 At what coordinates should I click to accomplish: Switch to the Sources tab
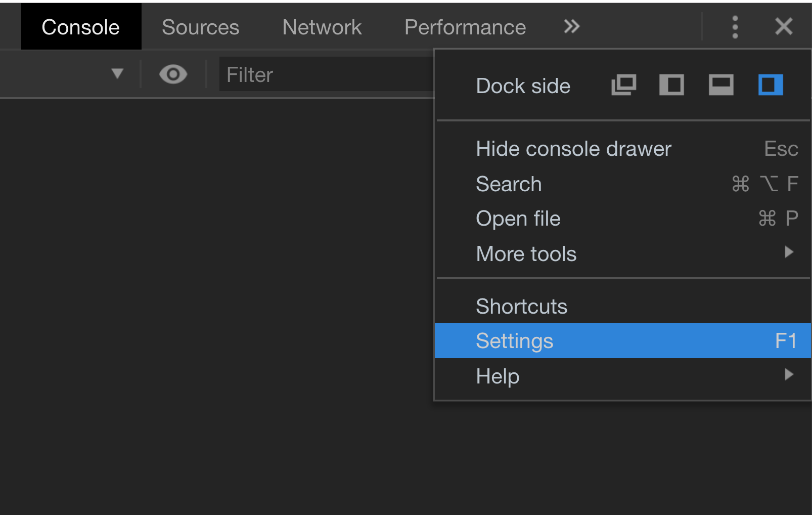(x=200, y=27)
